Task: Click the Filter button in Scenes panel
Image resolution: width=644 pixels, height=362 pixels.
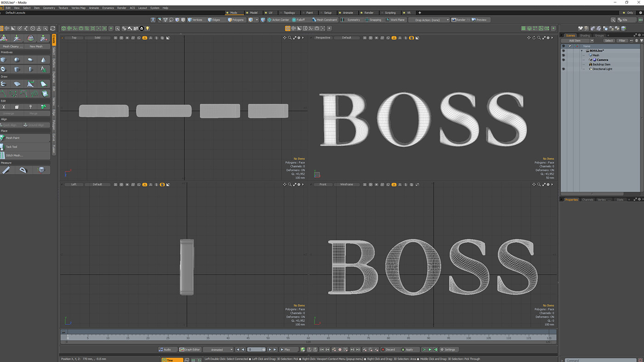Action: (622, 40)
